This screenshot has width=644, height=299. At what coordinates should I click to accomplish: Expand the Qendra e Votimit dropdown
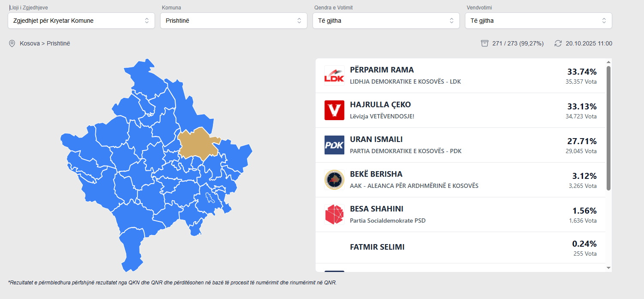pos(386,21)
